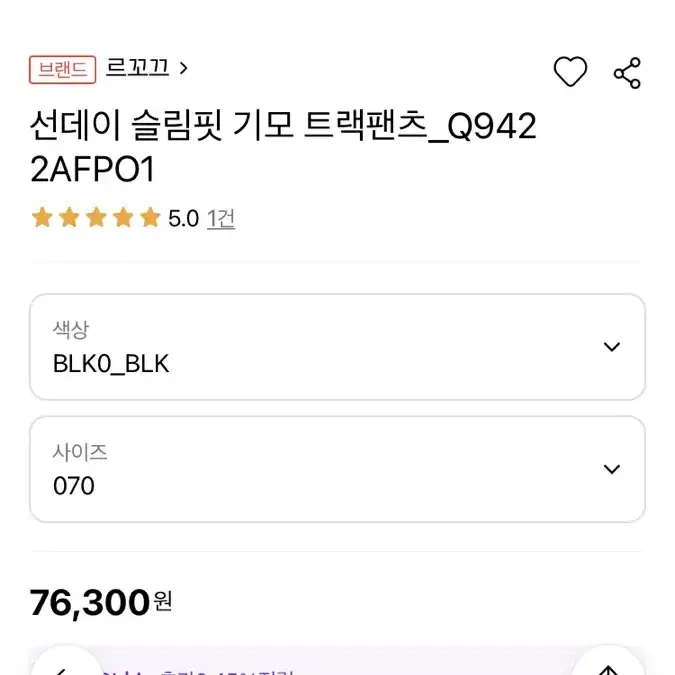Tap the scroll-to-top arrow button
The image size is (675, 675).
(x=608, y=663)
